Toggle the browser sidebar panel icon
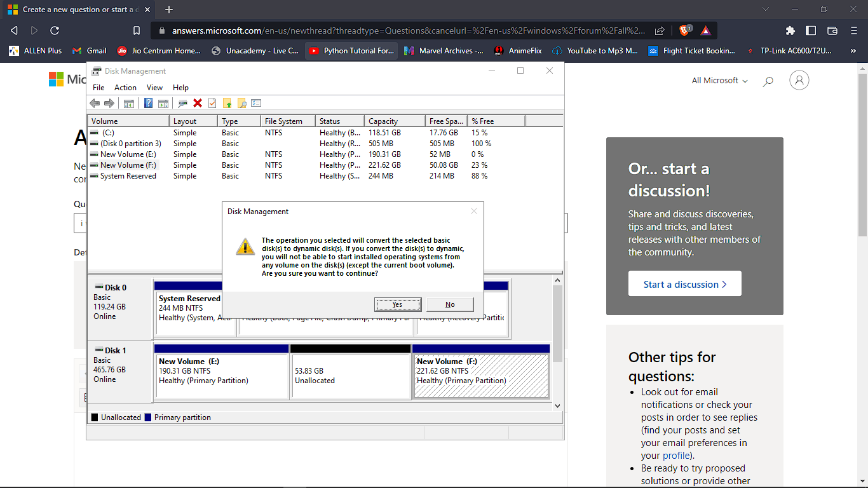Screen dimensions: 868x488 point(811,30)
